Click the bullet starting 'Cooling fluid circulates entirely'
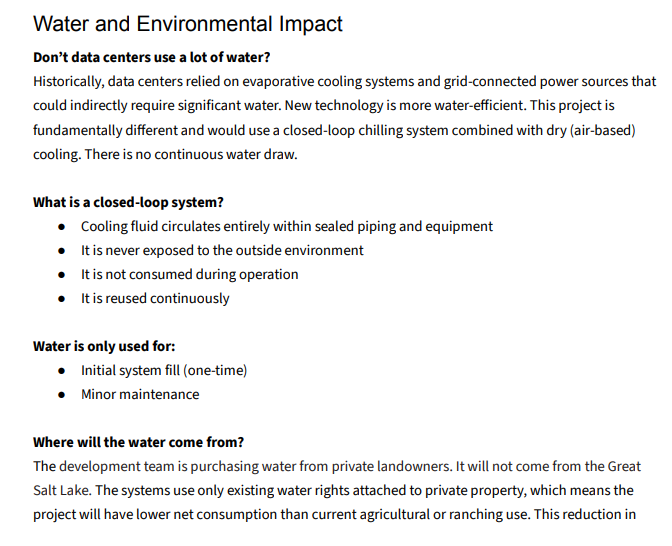Screen dimensions: 672x546 point(287,226)
